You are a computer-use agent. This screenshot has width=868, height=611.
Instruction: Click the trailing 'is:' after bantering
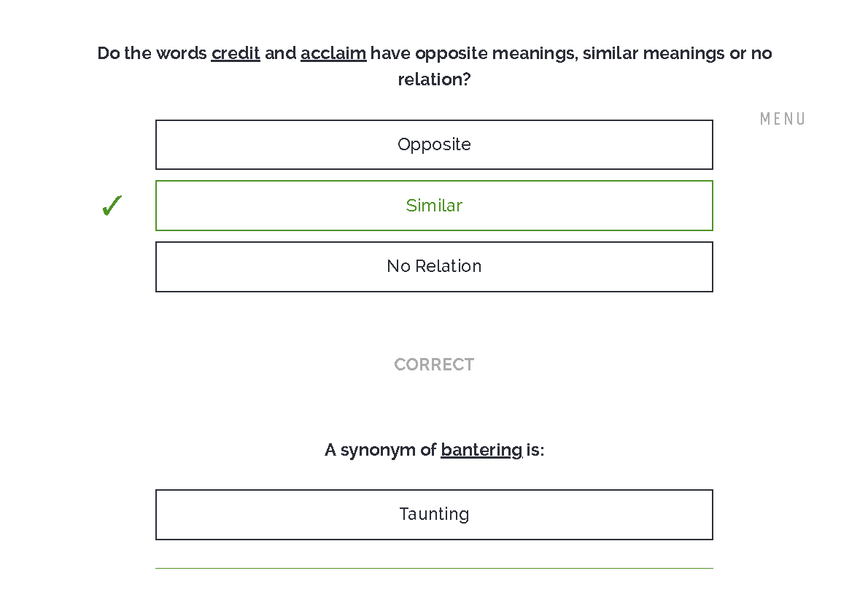535,450
